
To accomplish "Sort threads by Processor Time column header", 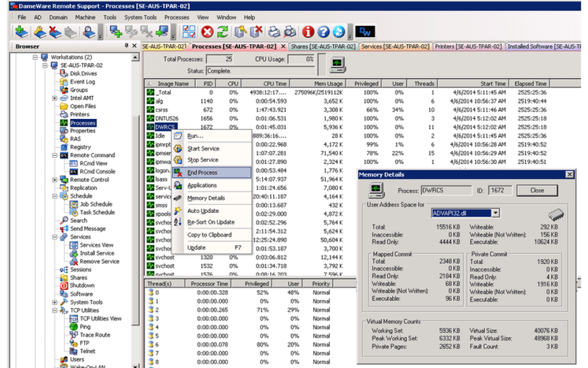I will (x=209, y=284).
